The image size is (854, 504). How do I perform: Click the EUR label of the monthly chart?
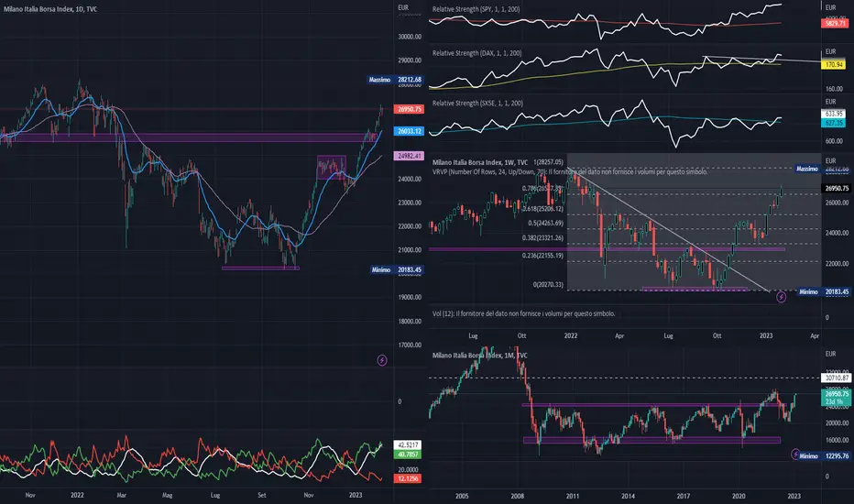830,354
